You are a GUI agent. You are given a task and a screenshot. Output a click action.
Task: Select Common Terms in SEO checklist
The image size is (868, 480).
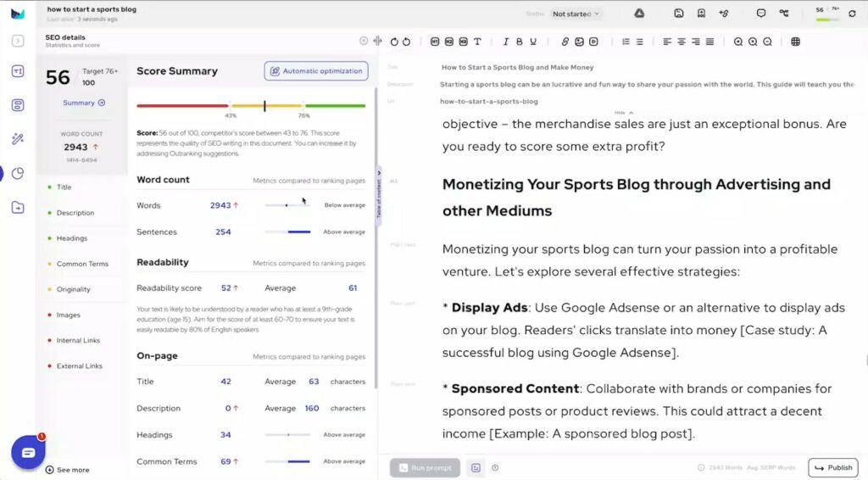[82, 264]
